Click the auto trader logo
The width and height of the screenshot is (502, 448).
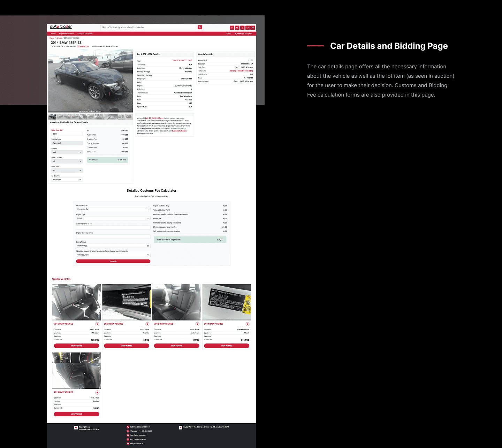click(61, 27)
